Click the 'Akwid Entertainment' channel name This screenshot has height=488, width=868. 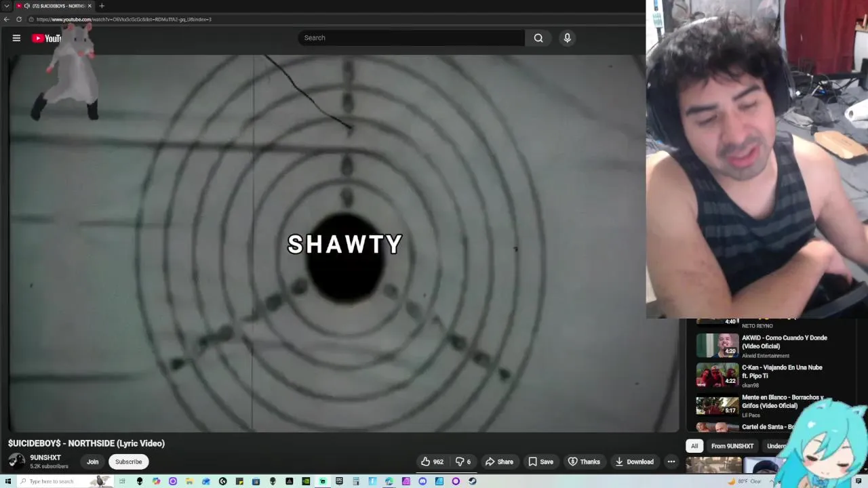click(766, 356)
